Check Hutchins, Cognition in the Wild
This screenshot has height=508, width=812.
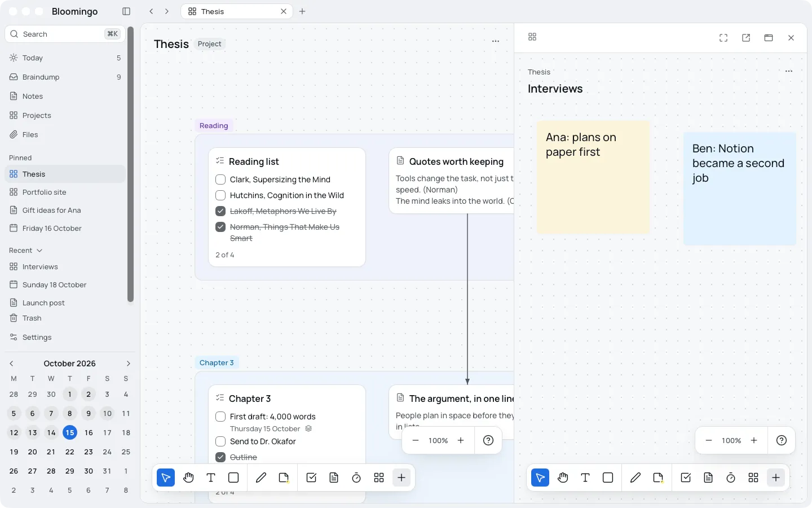pos(220,195)
